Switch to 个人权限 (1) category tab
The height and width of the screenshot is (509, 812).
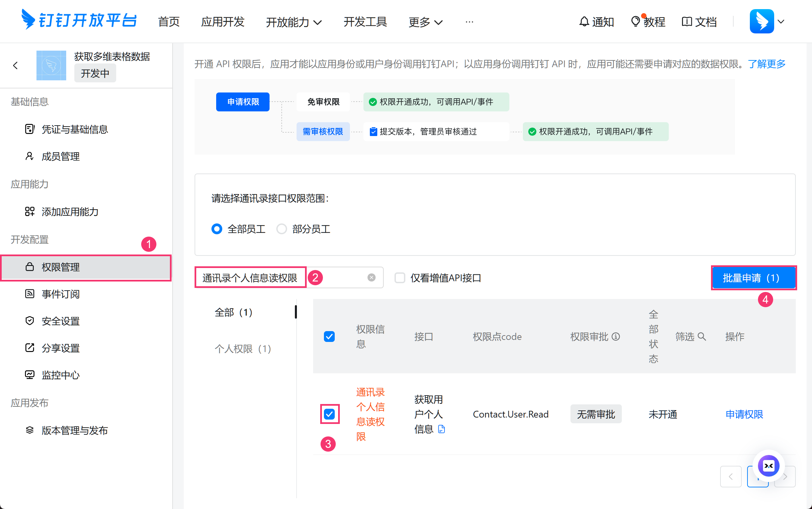click(243, 349)
